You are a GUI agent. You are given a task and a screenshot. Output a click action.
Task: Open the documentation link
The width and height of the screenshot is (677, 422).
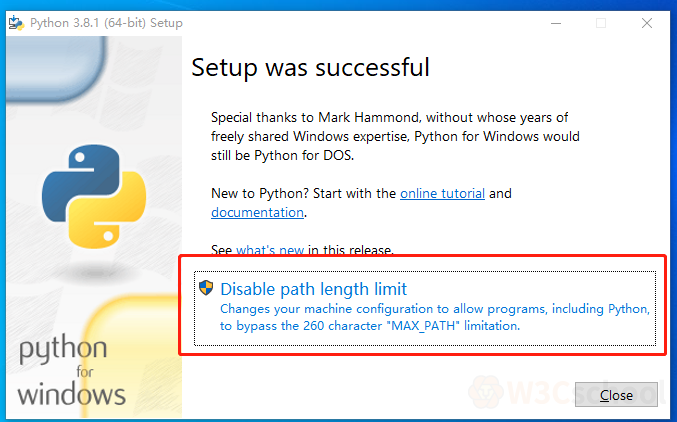(257, 212)
